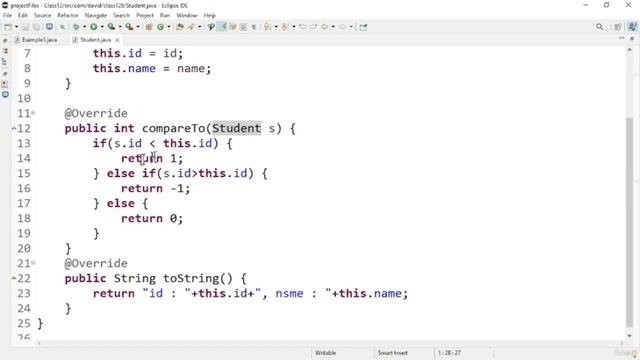Switch to the Example1.java tab

pyautogui.click(x=36, y=40)
